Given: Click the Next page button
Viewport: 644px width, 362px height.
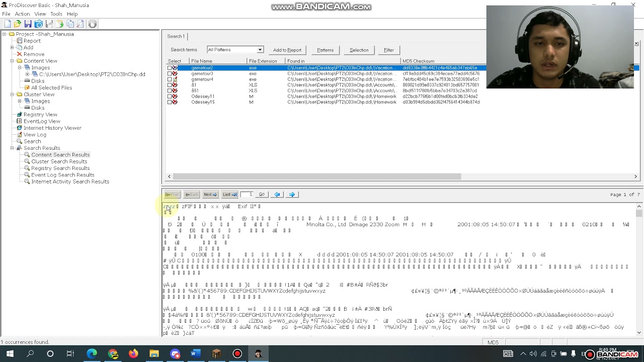Looking at the screenshot, I should point(210,195).
